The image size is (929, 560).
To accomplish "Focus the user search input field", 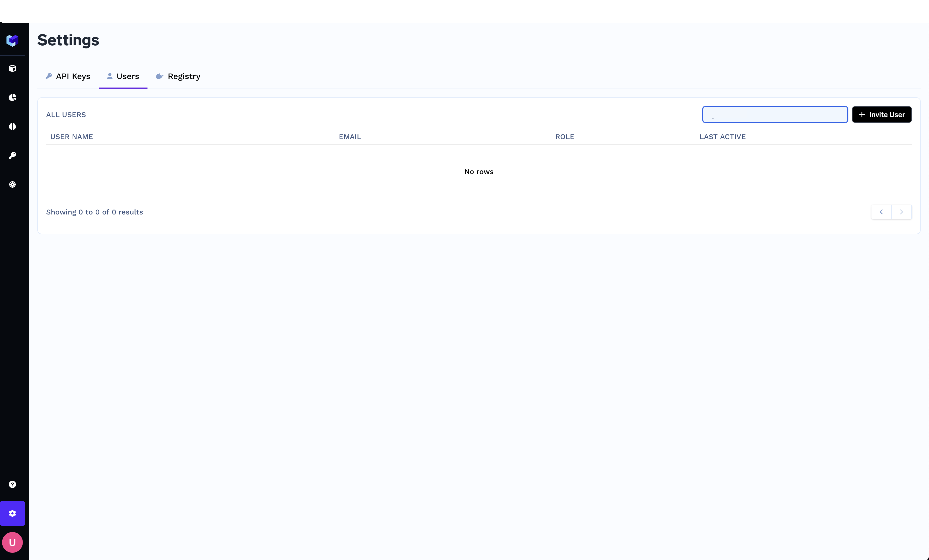I will point(775,114).
